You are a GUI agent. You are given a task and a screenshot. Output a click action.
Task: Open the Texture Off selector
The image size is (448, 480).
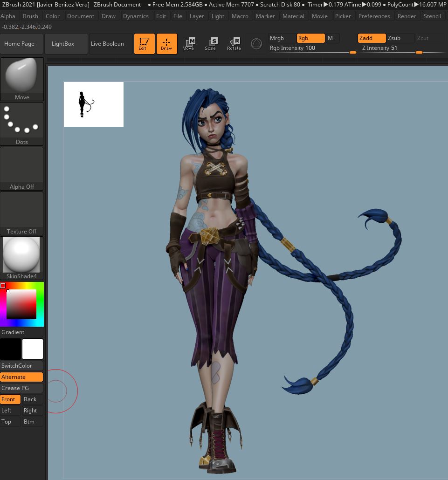(x=22, y=213)
